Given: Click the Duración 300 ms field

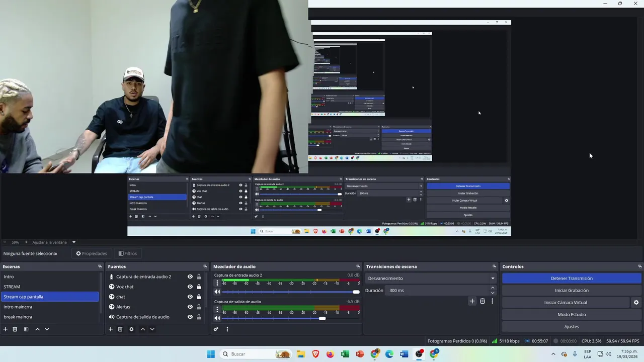Looking at the screenshot, I should tap(438, 291).
